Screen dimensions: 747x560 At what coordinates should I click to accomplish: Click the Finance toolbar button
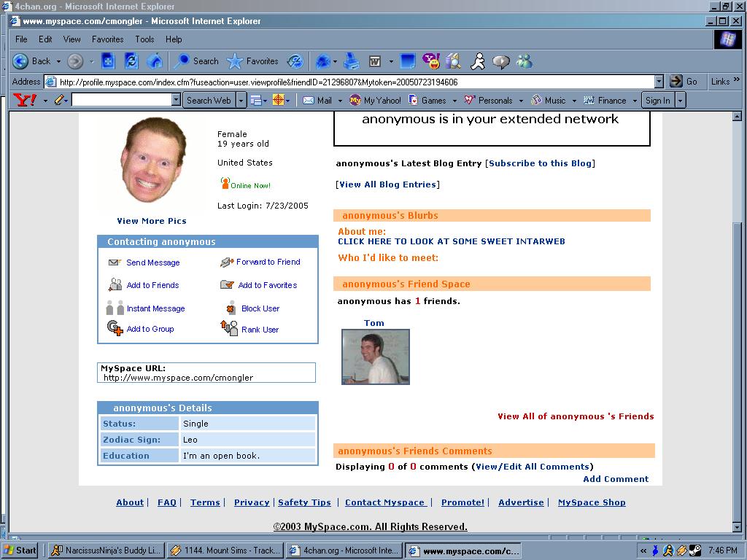[x=605, y=101]
